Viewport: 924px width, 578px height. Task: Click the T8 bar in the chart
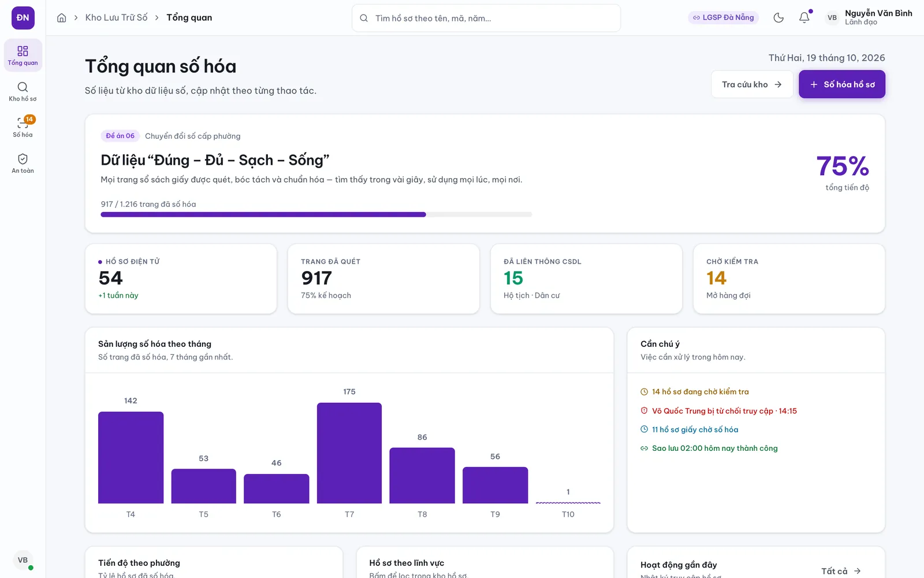(422, 476)
